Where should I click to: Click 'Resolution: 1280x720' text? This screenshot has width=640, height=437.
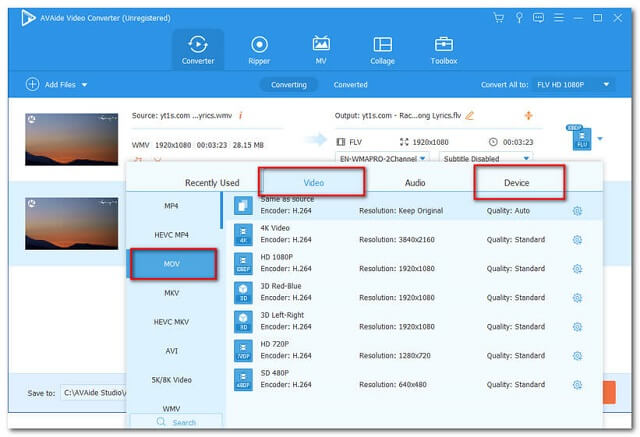pyautogui.click(x=395, y=355)
